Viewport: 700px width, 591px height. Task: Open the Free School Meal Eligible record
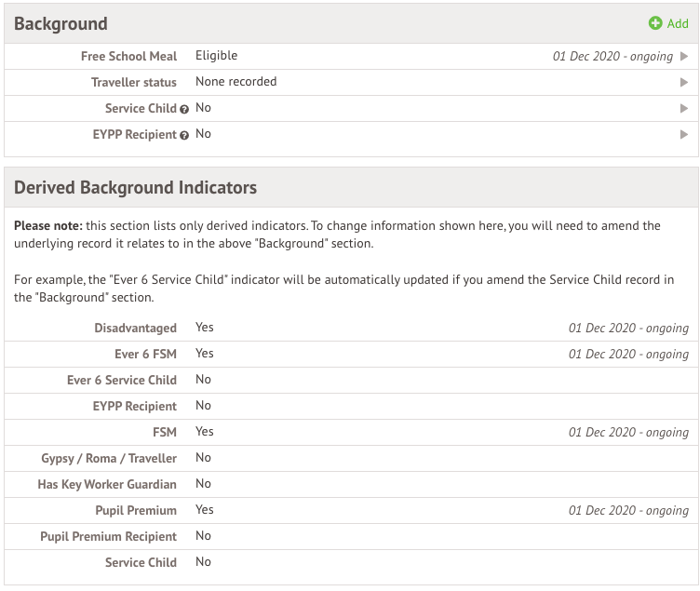tap(216, 56)
